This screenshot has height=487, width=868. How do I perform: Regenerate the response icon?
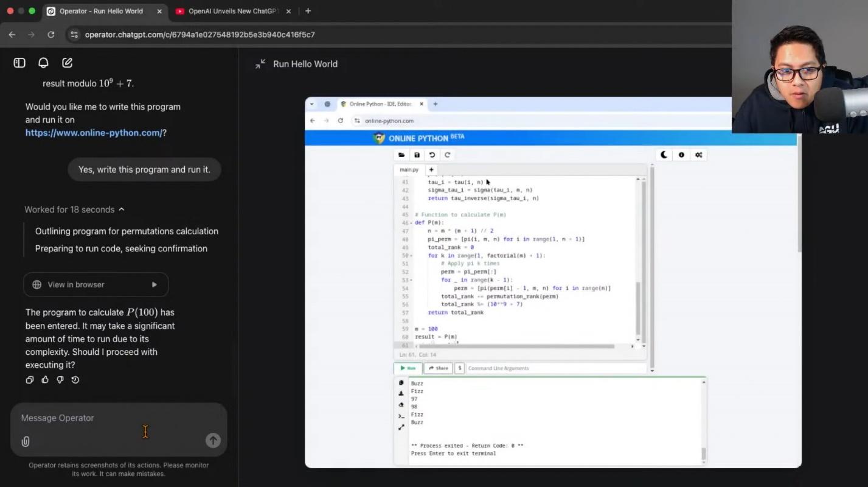point(75,380)
